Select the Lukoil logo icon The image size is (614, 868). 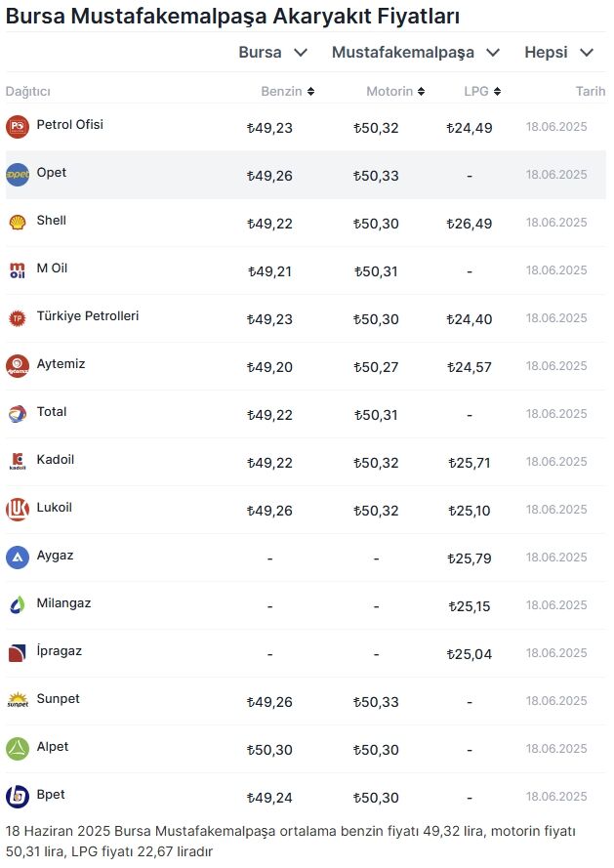(x=18, y=509)
